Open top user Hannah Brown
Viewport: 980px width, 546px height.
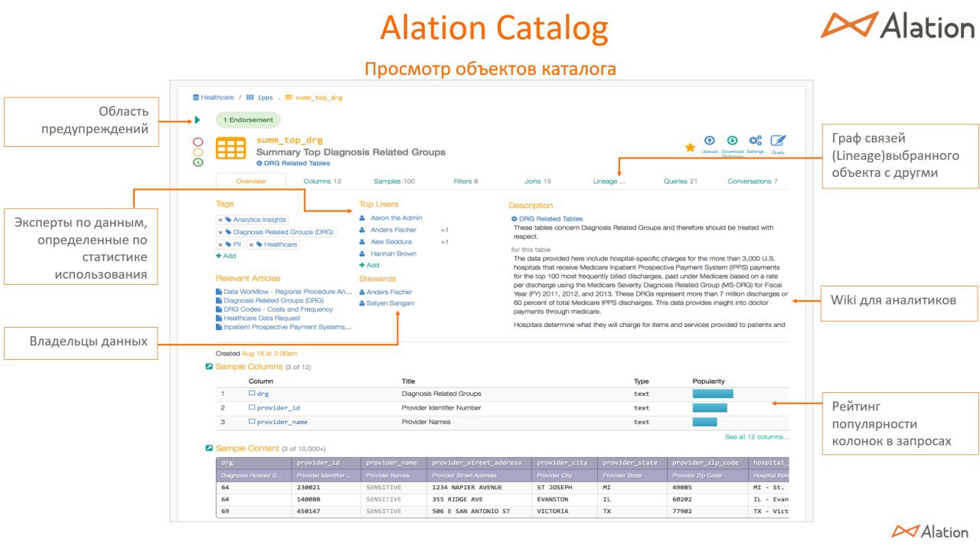tap(394, 253)
